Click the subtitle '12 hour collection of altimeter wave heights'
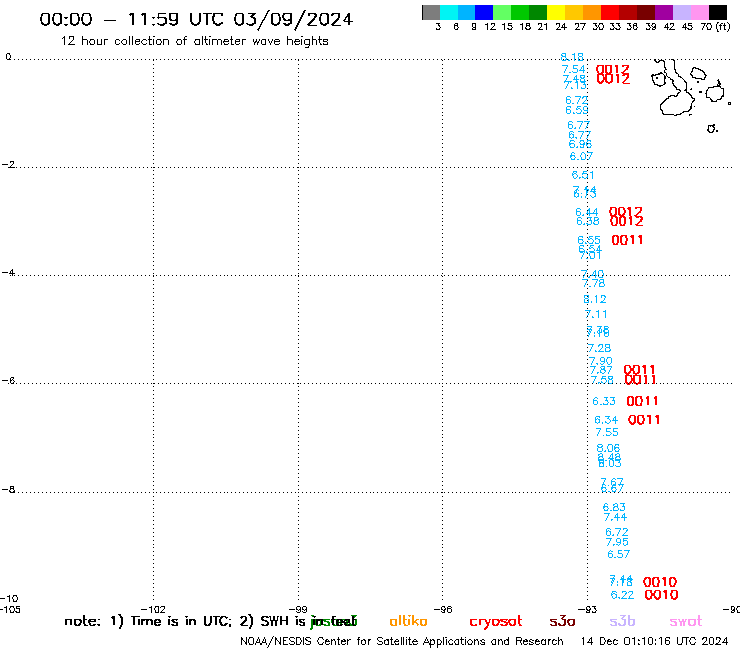Screen dimensions: 740x650 tap(194, 41)
